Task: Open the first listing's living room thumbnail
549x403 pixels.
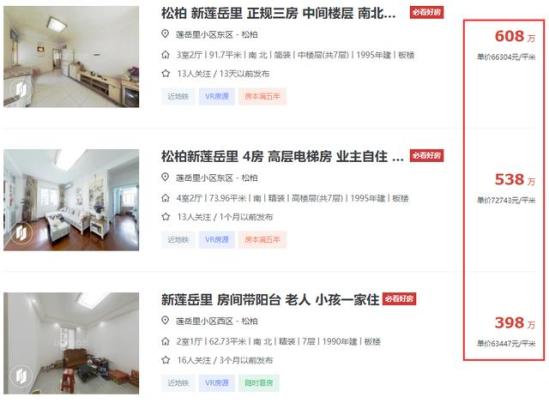Action: click(71, 57)
